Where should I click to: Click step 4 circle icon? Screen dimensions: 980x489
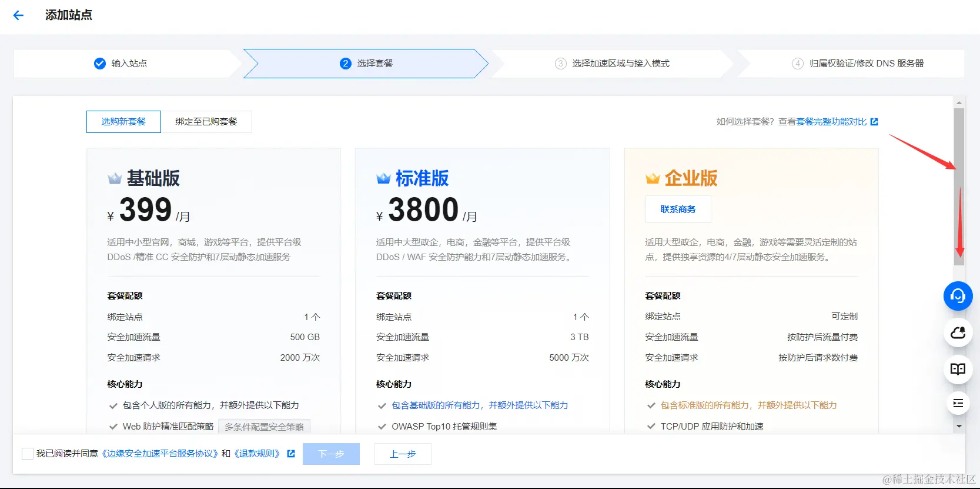coord(798,64)
